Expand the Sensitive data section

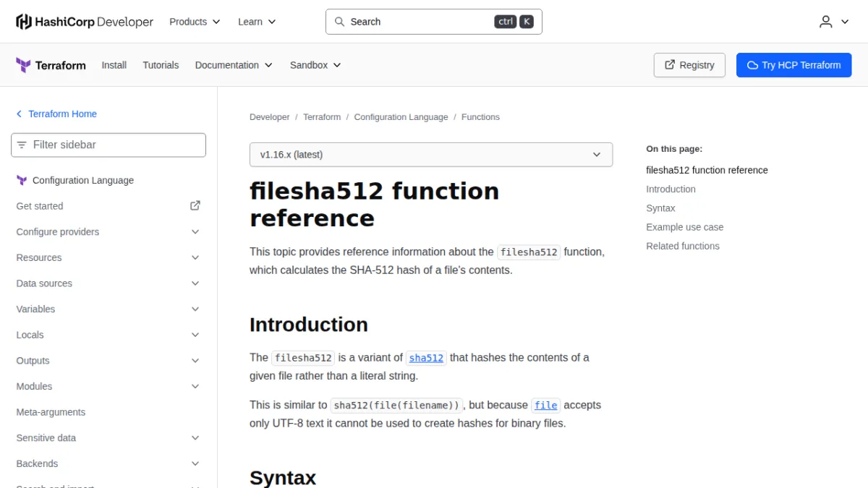pyautogui.click(x=109, y=438)
